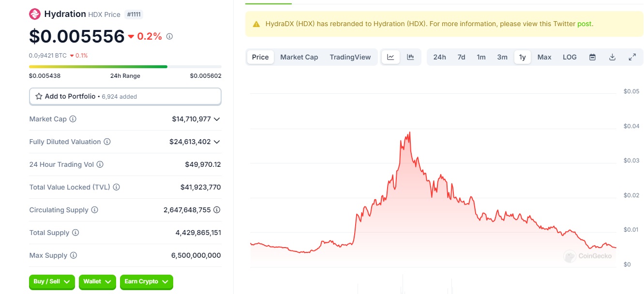Click Total Value Locked info icon

point(117,187)
